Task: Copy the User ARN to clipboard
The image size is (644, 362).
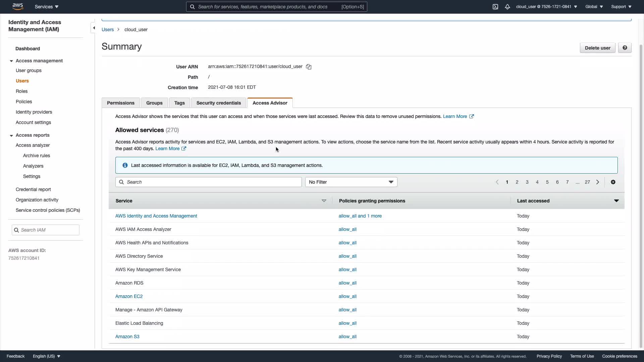Action: tap(309, 67)
